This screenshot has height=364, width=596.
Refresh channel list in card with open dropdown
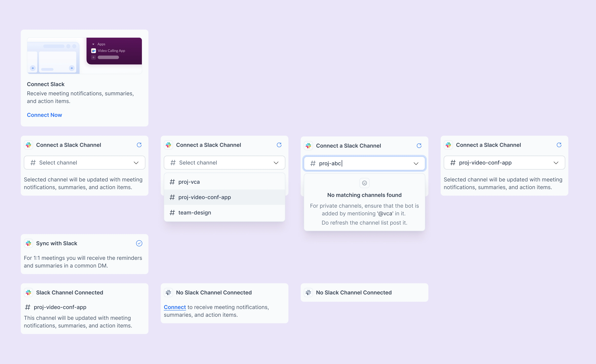(x=279, y=145)
